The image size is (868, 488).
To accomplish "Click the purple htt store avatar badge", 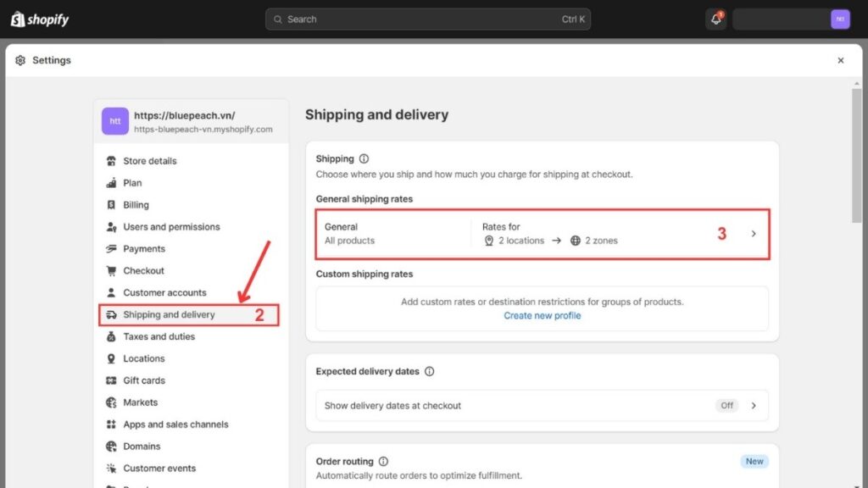I will 114,121.
